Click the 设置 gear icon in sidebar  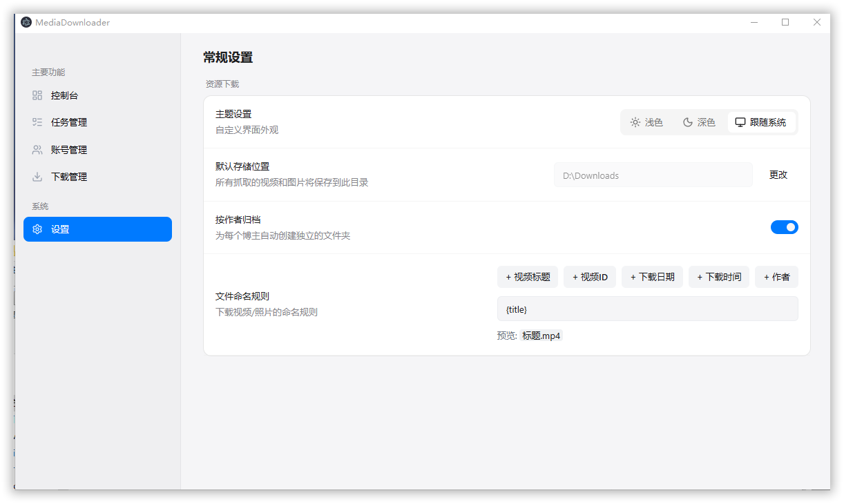[37, 229]
